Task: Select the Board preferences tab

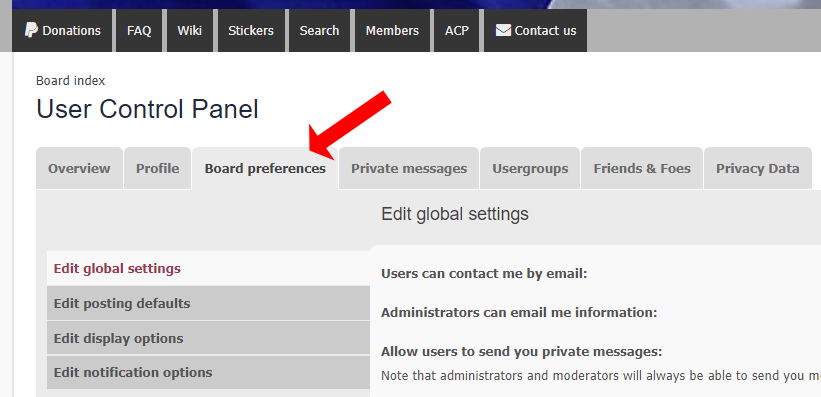Action: (265, 168)
